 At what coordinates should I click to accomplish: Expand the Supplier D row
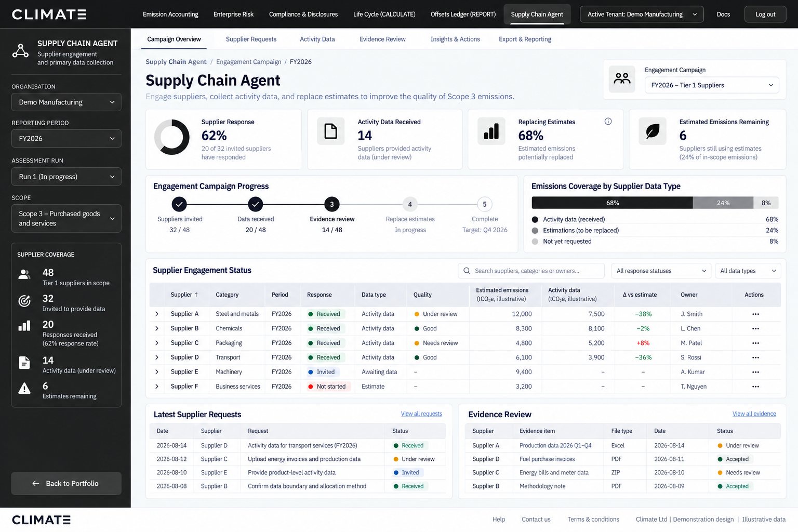157,357
